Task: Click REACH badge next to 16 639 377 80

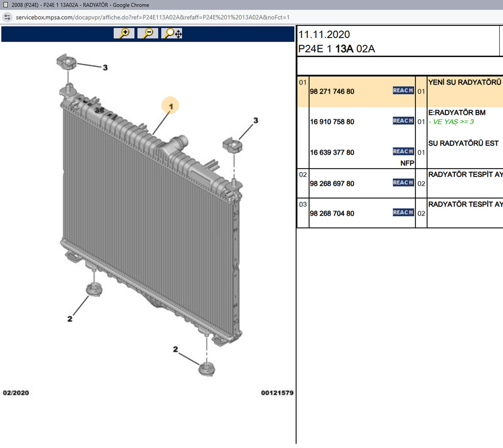Action: pyautogui.click(x=403, y=151)
